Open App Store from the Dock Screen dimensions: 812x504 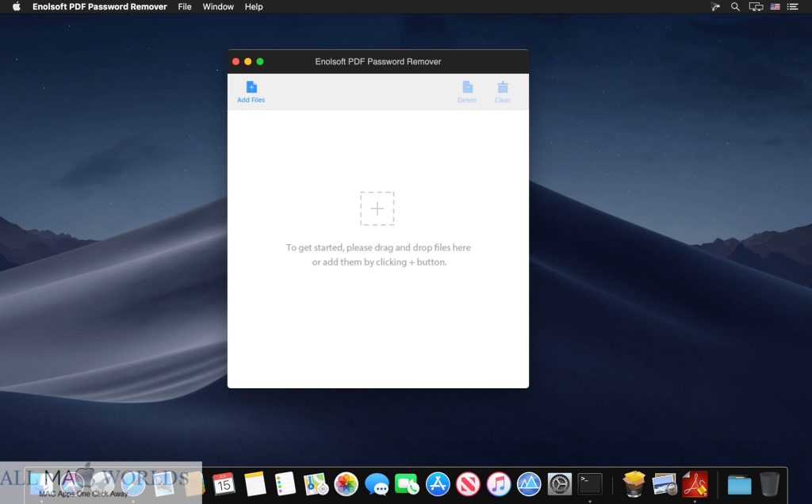[438, 484]
